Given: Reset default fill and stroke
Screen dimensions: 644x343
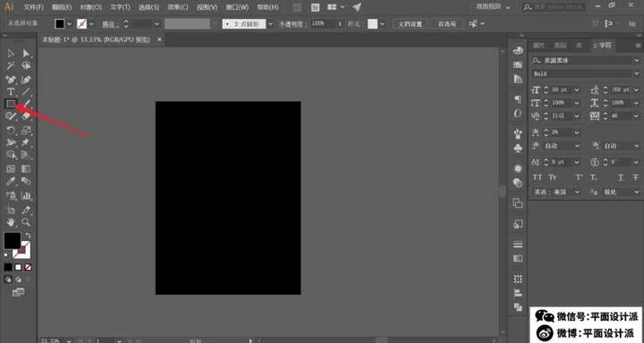Looking at the screenshot, I should [6, 255].
